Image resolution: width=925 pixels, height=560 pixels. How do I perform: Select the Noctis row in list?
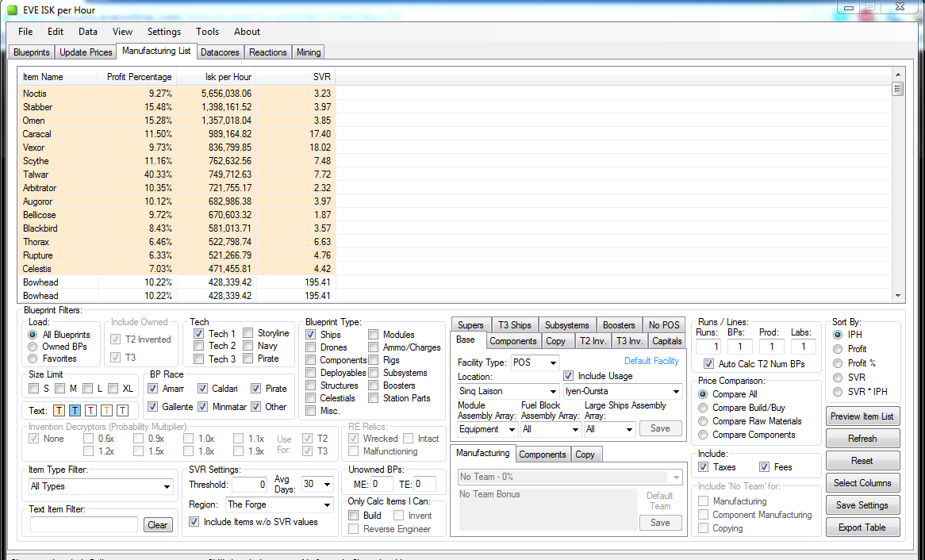pos(177,94)
